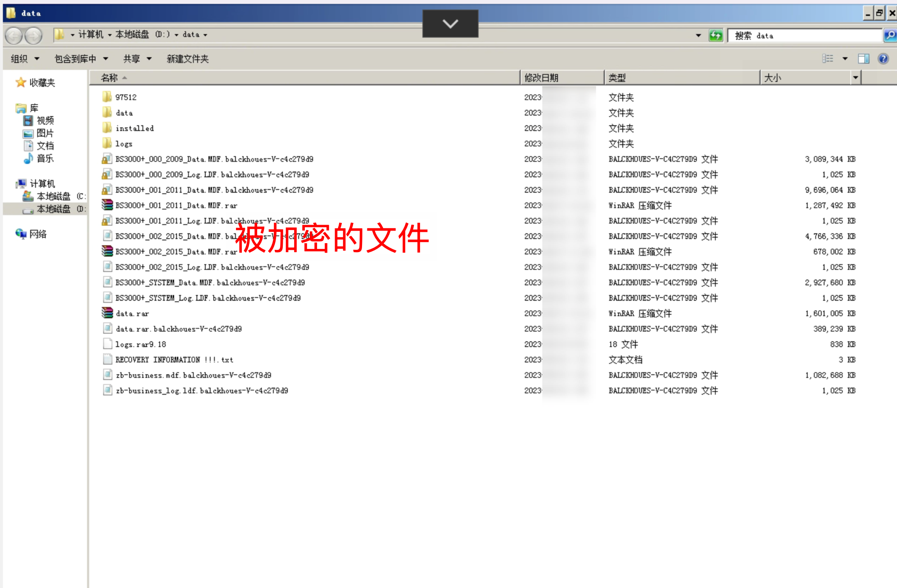Select RECOVERY INFORMATION !!!.txt file

point(174,360)
